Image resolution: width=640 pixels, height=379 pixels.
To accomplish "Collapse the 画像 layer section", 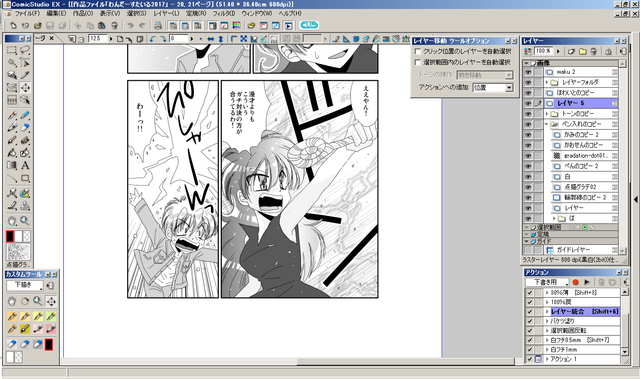I will [527, 63].
